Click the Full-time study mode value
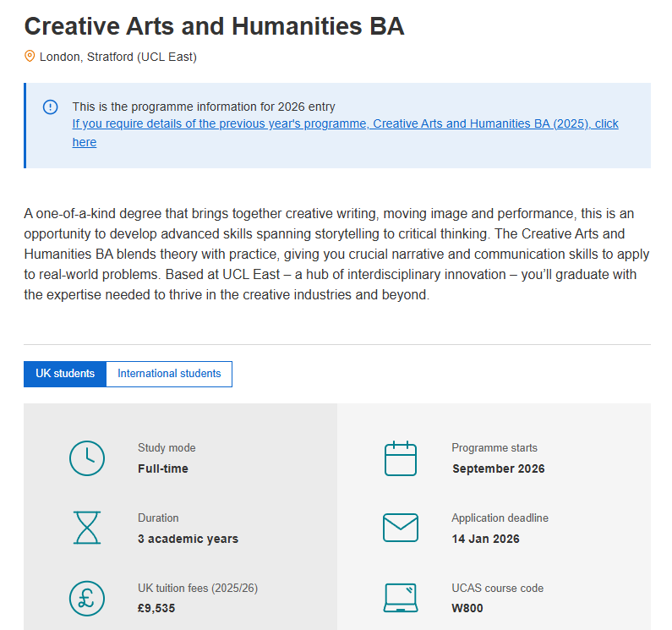Screen dimensions: 672x630 (x=163, y=468)
